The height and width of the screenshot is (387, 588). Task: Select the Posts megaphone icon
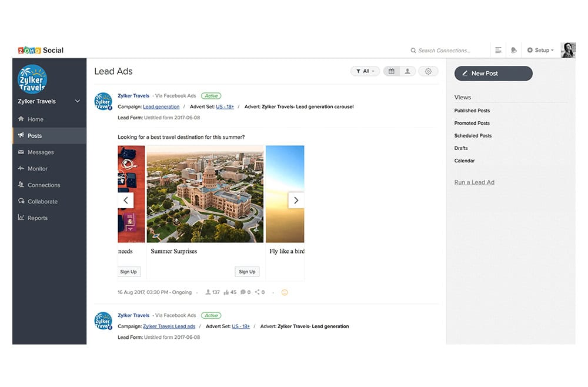[x=21, y=135]
